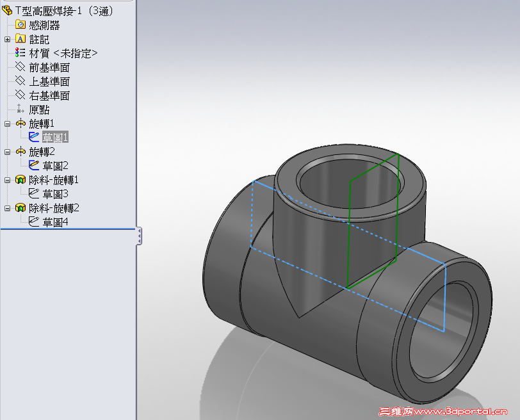This screenshot has height=420, width=520.
Task: Select the 草圖4 sketch icon
Action: point(35,222)
